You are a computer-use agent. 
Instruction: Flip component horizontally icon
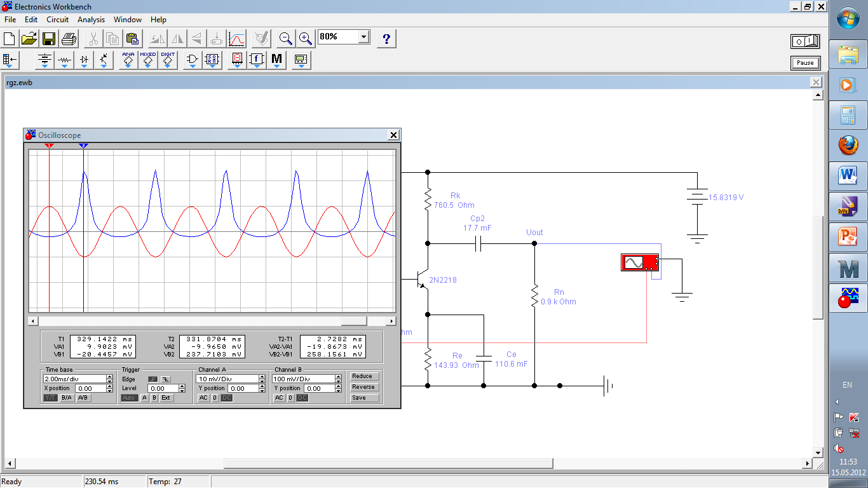[x=177, y=39]
